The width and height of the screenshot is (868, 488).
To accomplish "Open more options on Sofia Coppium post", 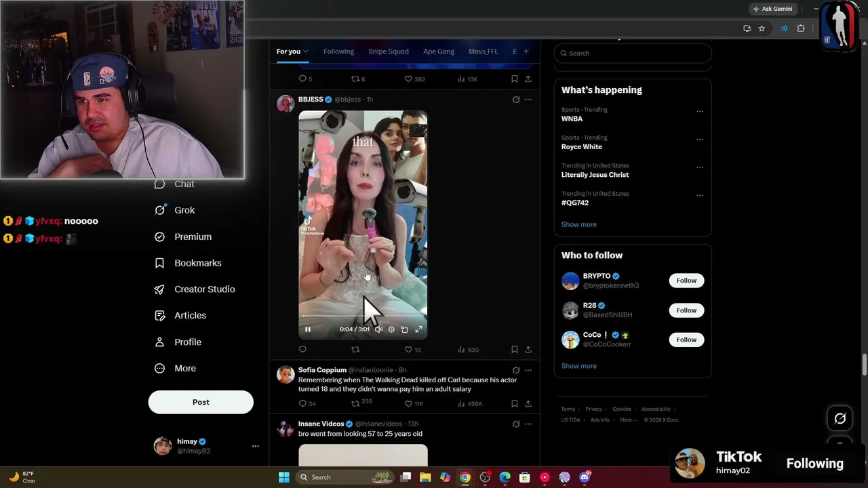I will click(x=528, y=370).
